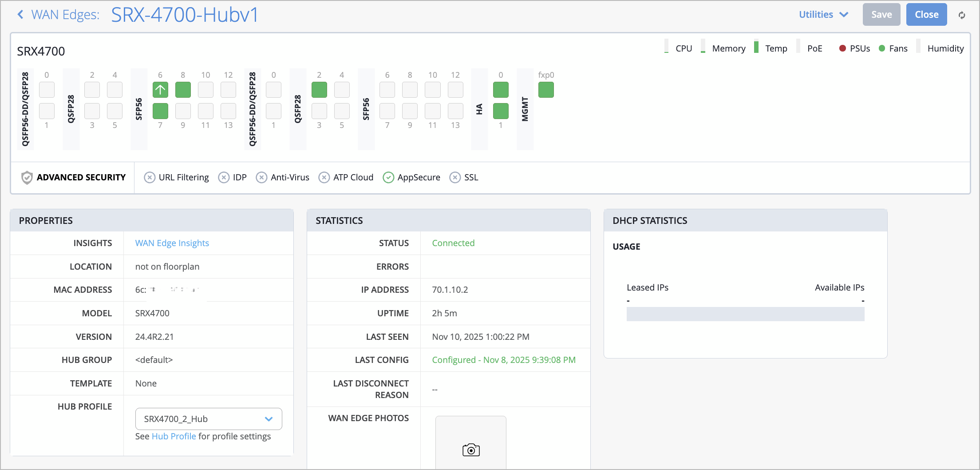Click the Hub Group <default> value
980x470 pixels.
click(154, 360)
